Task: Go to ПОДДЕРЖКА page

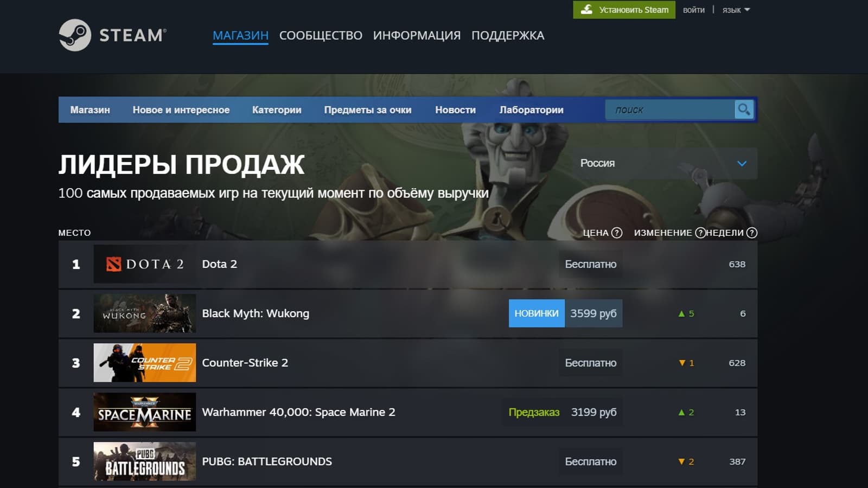Action: coord(508,35)
